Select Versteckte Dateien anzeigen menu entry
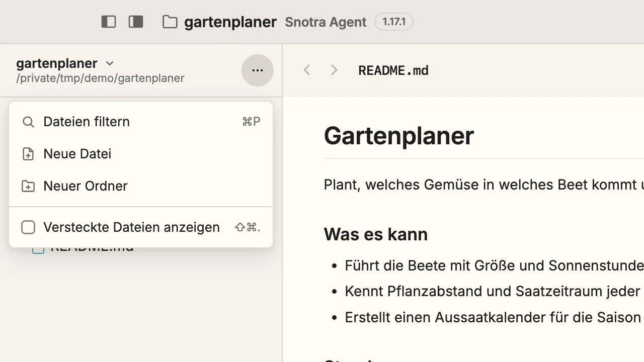Screen dimensions: 644x362 click(x=141, y=227)
